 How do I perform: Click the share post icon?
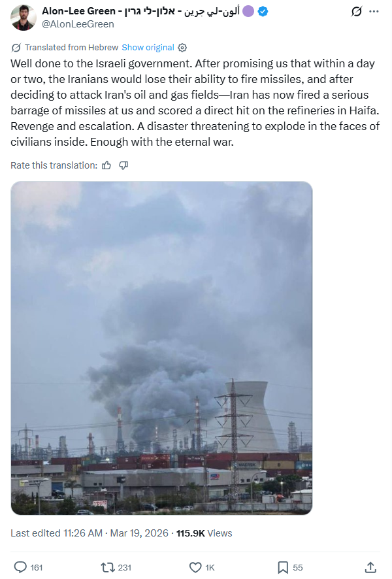point(370,567)
